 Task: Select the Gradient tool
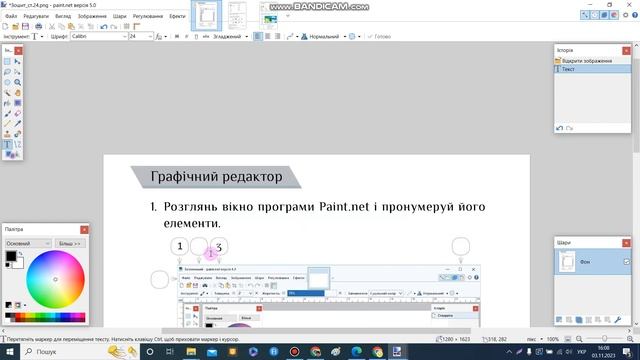click(18, 103)
